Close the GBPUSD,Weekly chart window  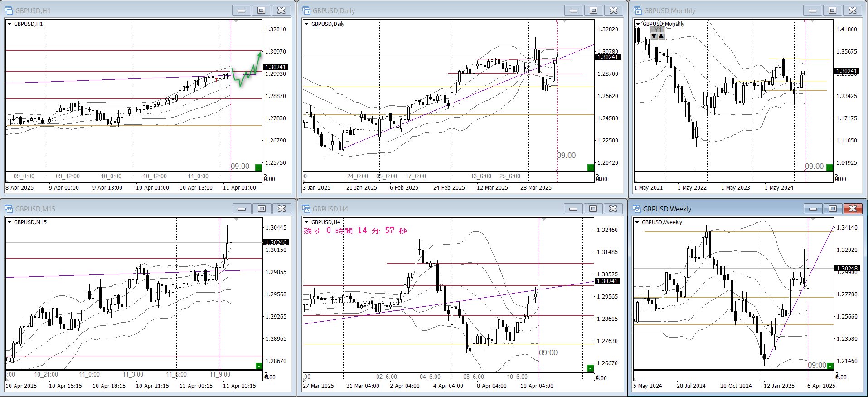pos(853,209)
